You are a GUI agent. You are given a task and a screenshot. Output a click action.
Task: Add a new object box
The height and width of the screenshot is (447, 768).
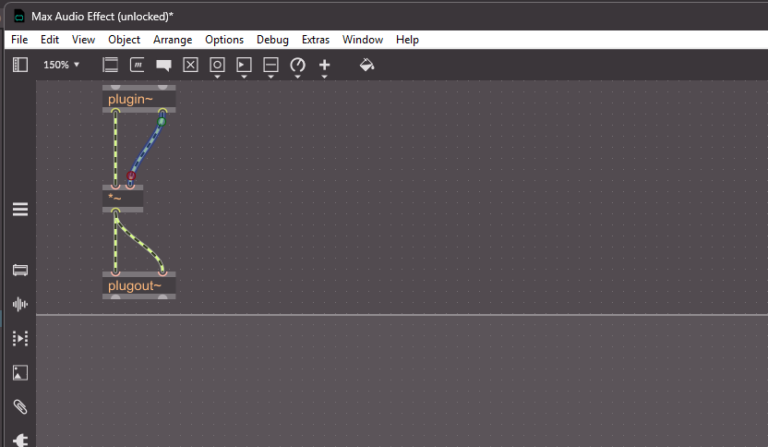click(110, 65)
